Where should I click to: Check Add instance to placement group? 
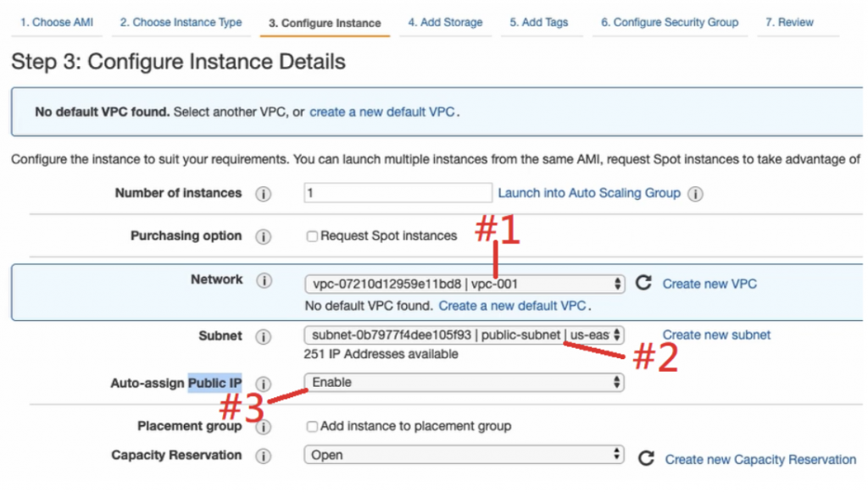point(312,426)
